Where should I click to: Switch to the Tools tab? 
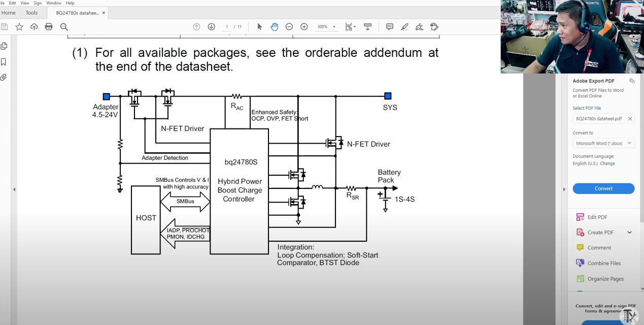[31, 13]
